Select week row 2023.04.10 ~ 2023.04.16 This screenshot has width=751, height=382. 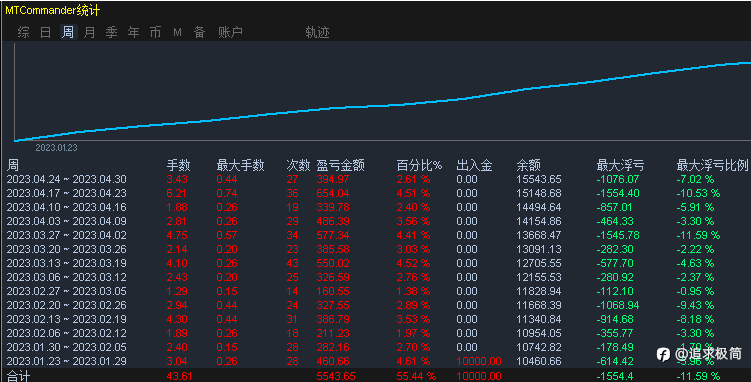(x=376, y=207)
